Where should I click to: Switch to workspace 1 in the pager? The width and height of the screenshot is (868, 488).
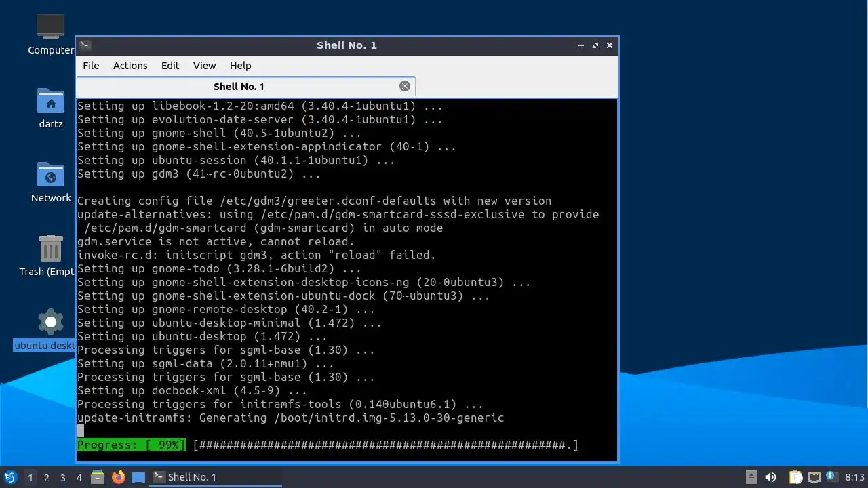point(30,477)
